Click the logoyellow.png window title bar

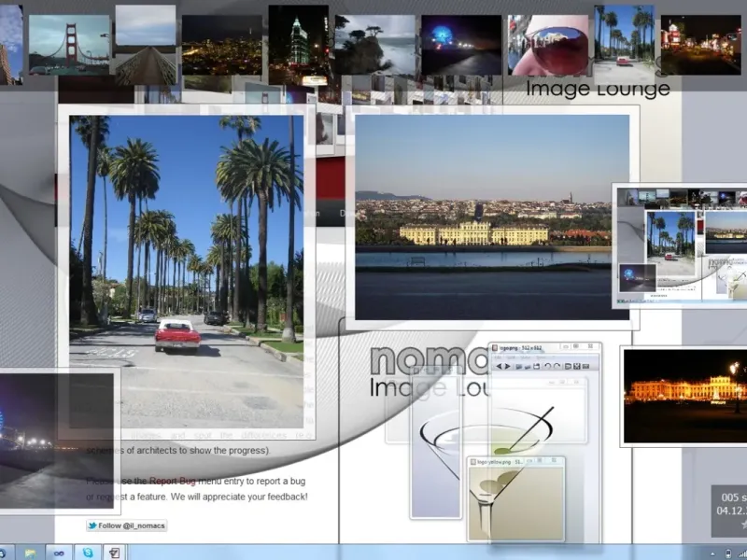click(x=516, y=461)
